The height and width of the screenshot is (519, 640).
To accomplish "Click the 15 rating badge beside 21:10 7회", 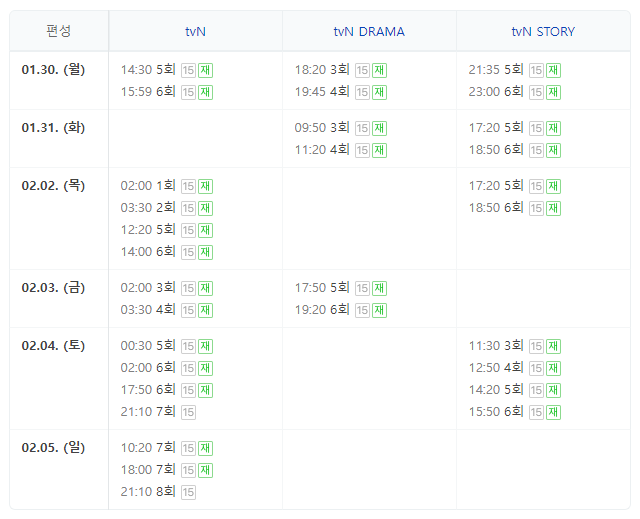I will tap(188, 412).
